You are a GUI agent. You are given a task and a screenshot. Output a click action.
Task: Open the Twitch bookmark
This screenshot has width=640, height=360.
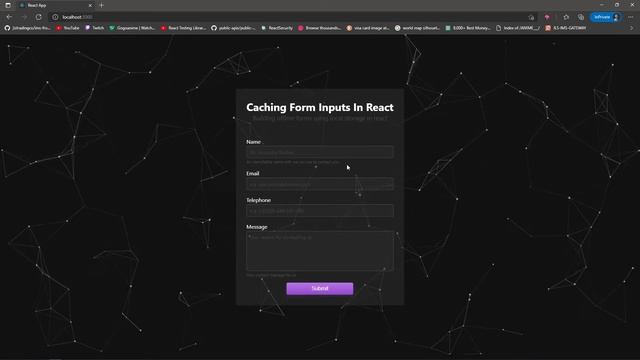(x=94, y=28)
